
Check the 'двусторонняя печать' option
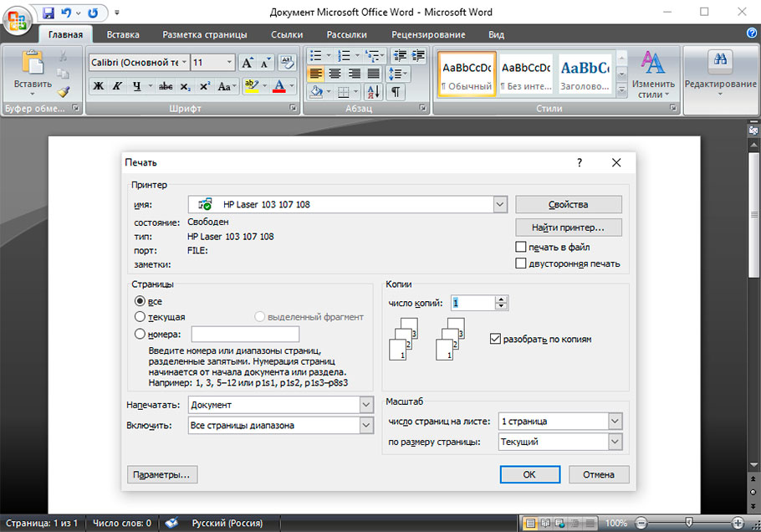click(x=521, y=264)
